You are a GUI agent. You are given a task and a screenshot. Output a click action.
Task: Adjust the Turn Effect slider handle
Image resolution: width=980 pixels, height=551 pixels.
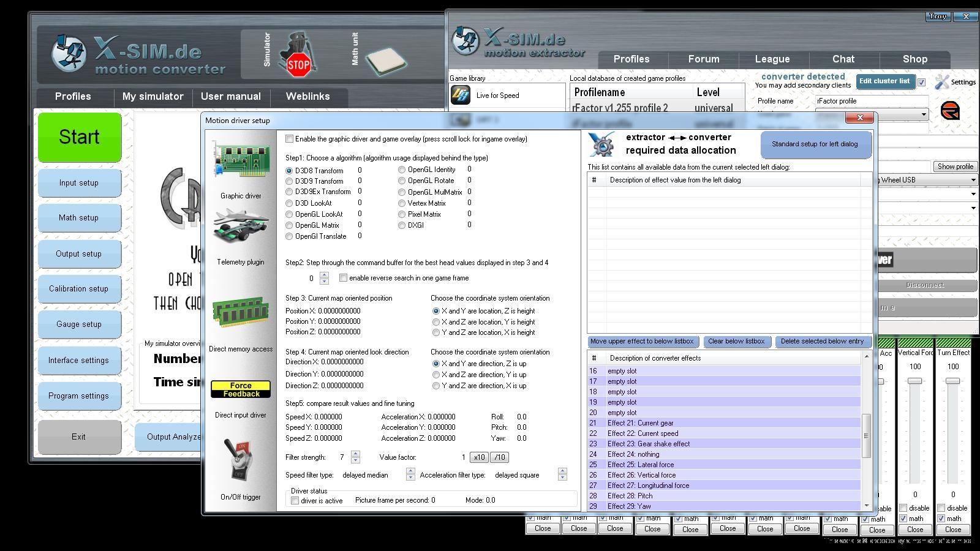(952, 381)
